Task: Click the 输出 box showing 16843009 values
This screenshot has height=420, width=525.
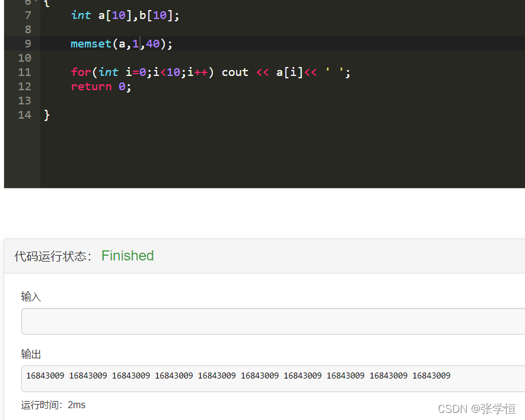Action: [273, 379]
